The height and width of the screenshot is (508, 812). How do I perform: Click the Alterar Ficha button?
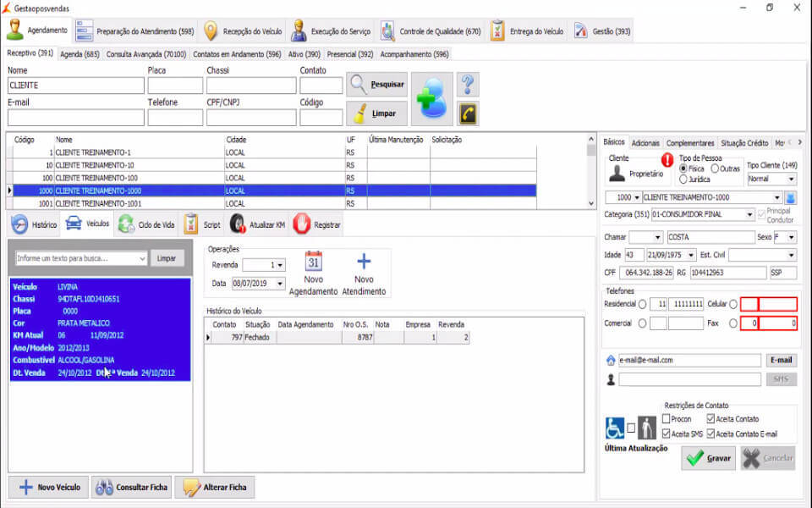coord(214,488)
